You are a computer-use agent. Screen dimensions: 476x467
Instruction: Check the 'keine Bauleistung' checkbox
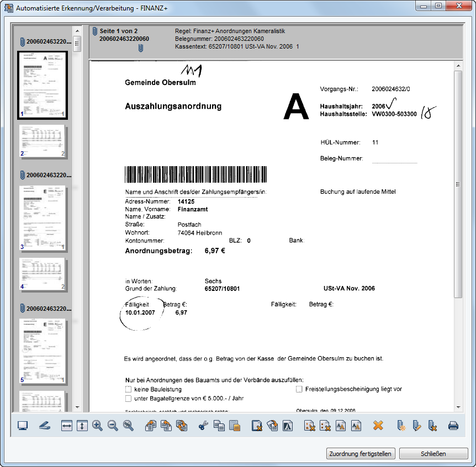(129, 389)
